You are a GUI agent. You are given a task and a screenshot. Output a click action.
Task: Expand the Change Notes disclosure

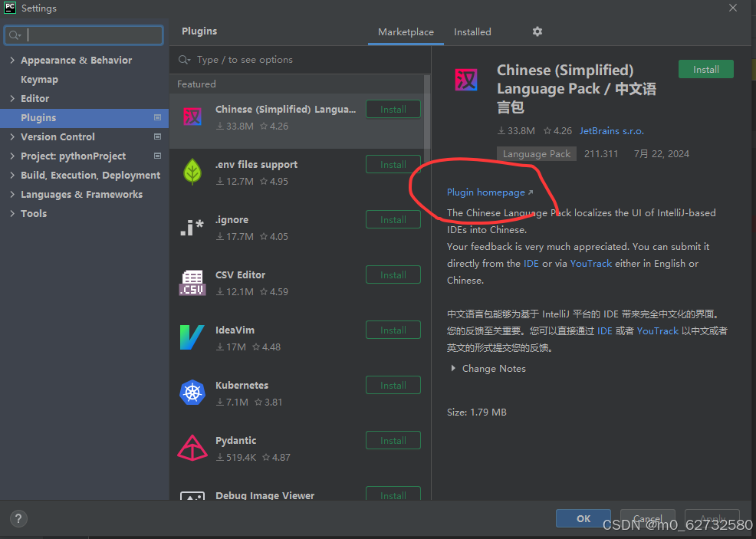[452, 368]
